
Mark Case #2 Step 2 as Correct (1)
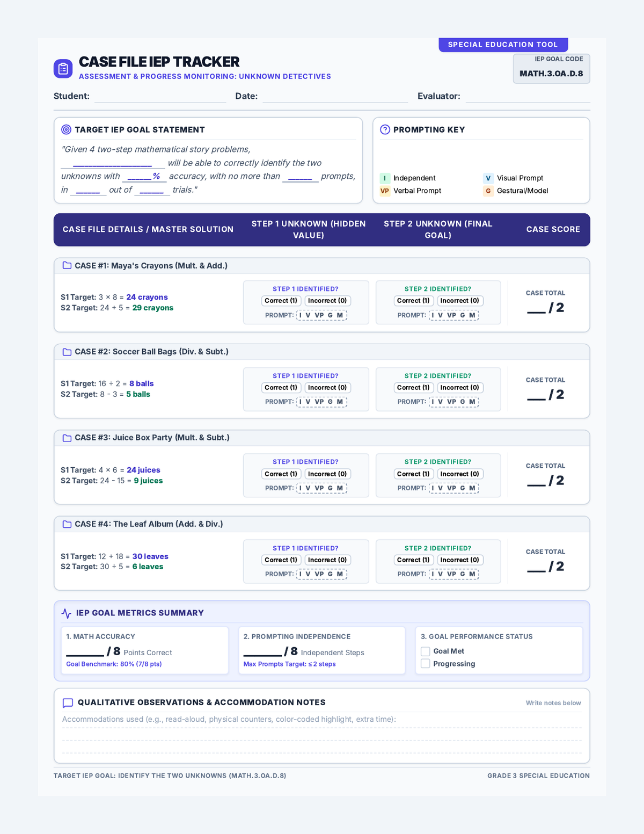[414, 388]
